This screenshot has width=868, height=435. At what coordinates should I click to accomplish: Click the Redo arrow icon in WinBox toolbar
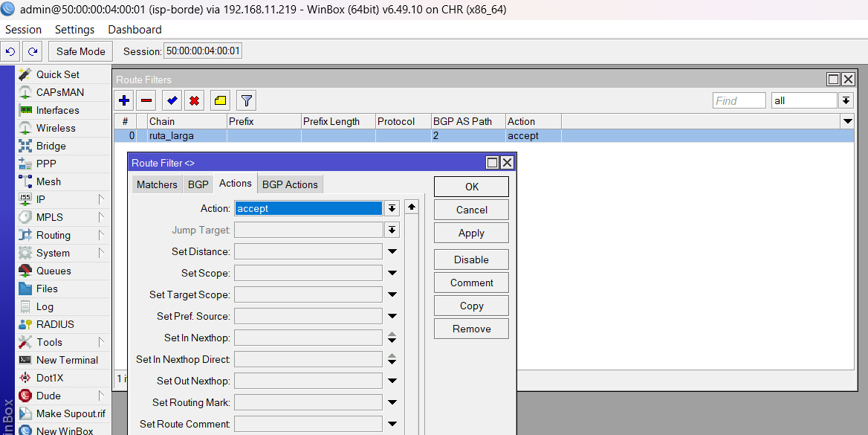[33, 51]
